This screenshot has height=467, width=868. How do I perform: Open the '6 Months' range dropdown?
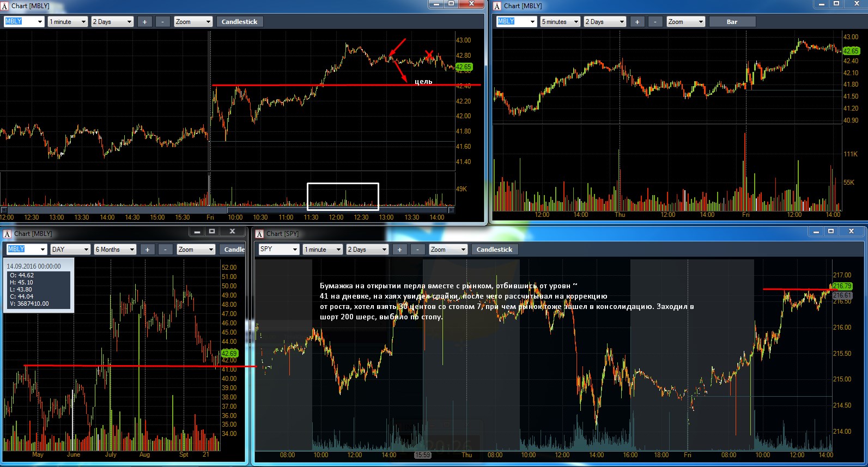click(116, 250)
